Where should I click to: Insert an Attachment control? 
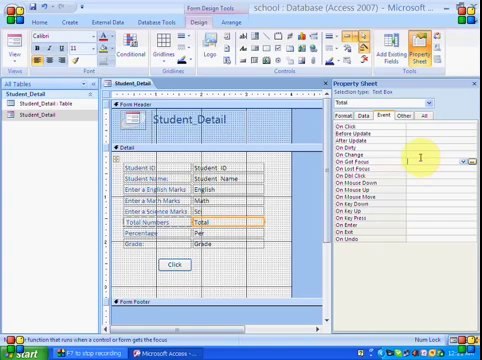pyautogui.click(x=313, y=60)
